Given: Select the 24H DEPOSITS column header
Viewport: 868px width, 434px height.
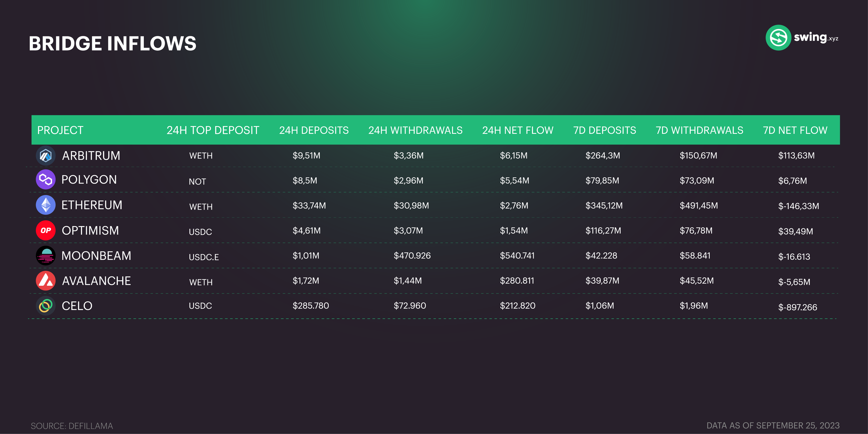Looking at the screenshot, I should click(314, 130).
